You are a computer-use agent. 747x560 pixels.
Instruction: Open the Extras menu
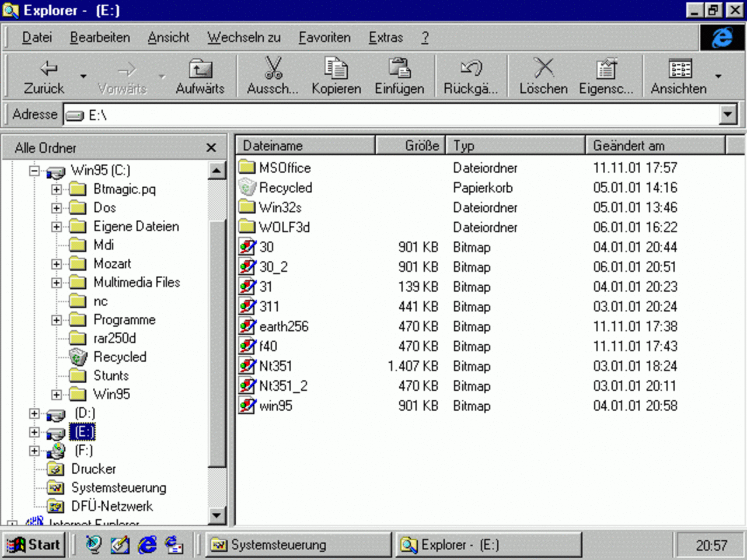386,37
